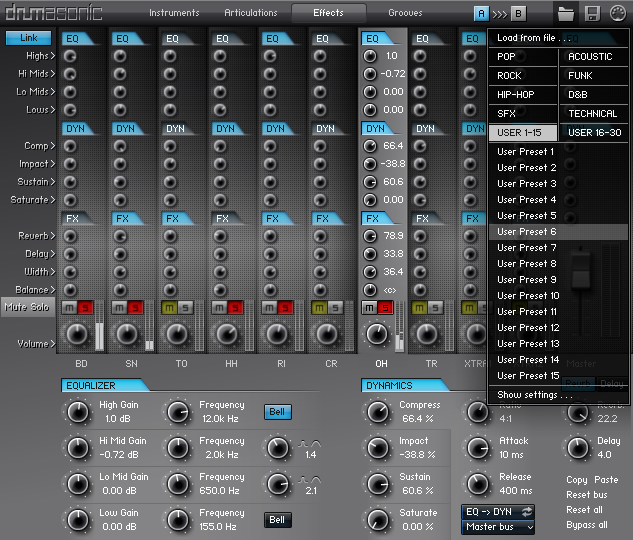The image size is (633, 540).
Task: Swap routing with EQ -> DYN arrows icon
Action: (x=526, y=512)
